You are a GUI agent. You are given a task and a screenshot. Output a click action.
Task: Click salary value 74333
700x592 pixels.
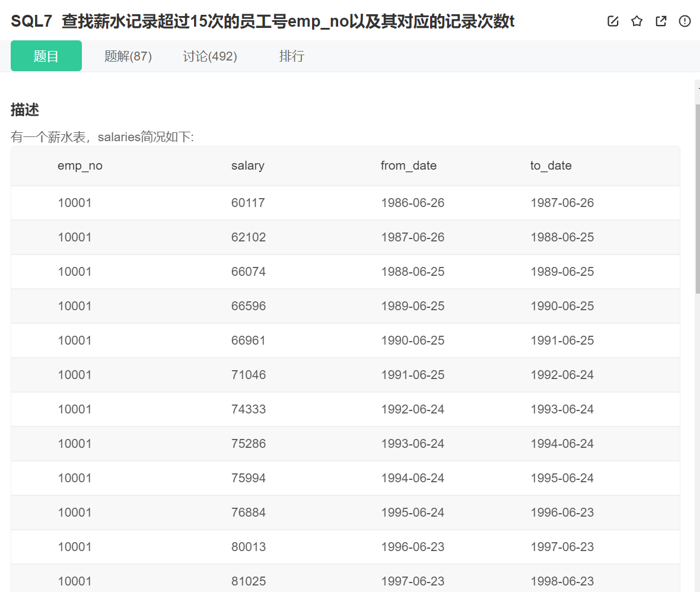248,409
